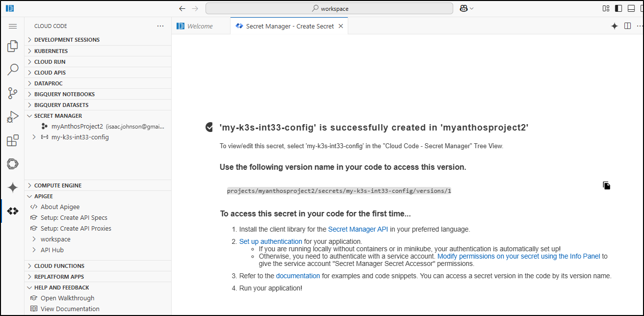This screenshot has height=316, width=644.
Task: Open the Copilot chat icon in title bar
Action: point(464,8)
